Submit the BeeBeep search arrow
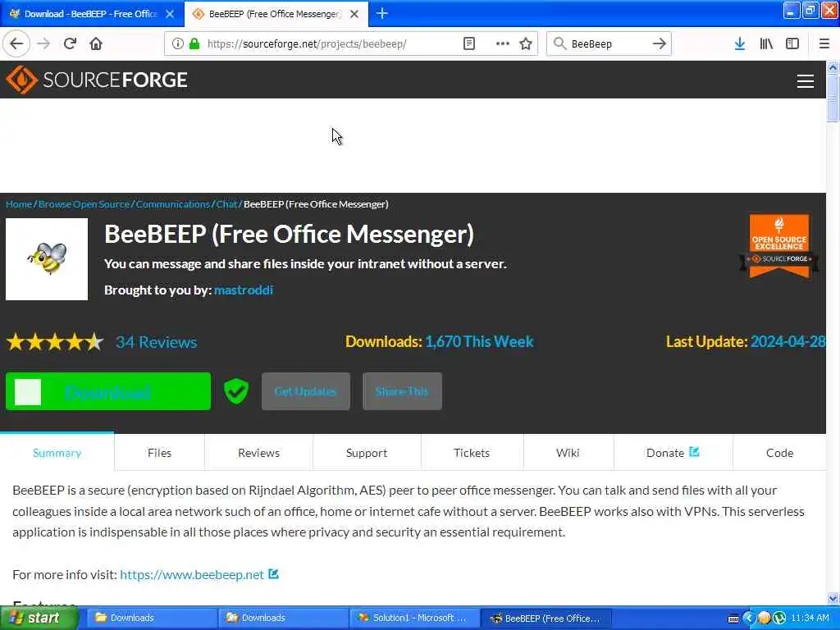Viewport: 840px width, 630px height. tap(660, 43)
